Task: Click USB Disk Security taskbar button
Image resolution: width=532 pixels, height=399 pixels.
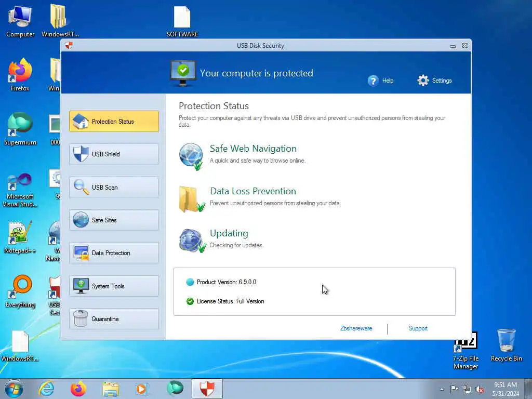Action: (207, 389)
